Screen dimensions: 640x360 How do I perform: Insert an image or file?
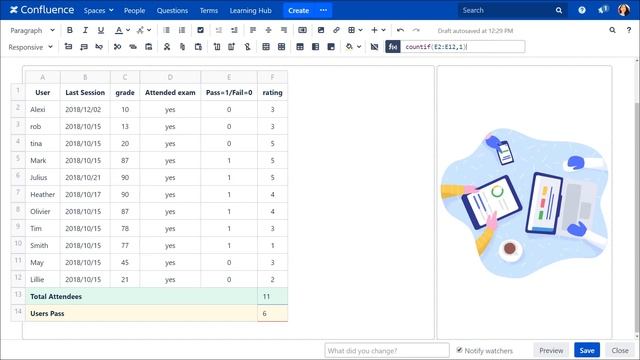point(321,30)
